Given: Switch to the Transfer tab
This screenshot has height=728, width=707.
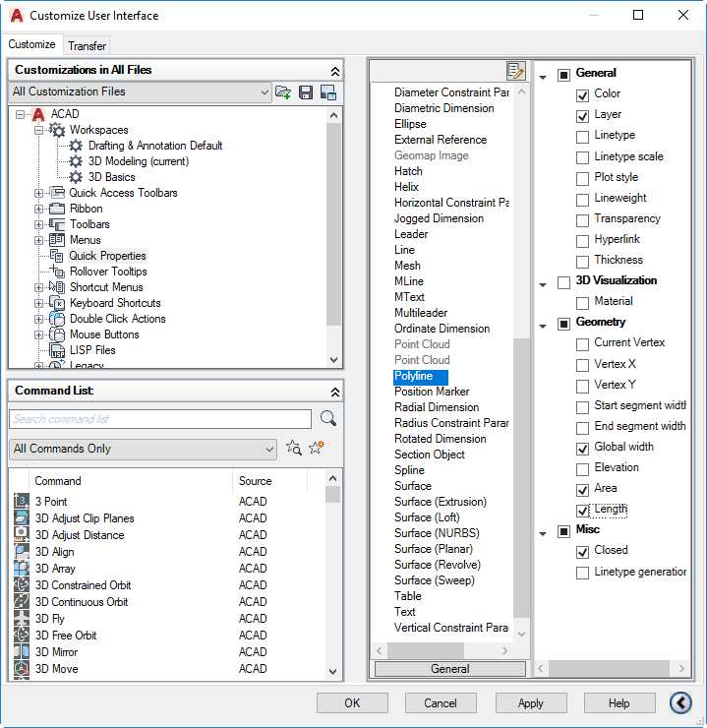Looking at the screenshot, I should (x=87, y=46).
